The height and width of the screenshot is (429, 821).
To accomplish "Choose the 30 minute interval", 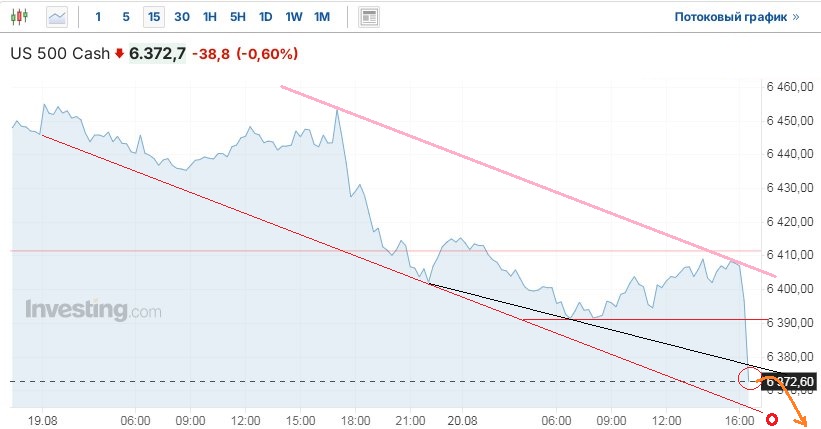I will [181, 17].
